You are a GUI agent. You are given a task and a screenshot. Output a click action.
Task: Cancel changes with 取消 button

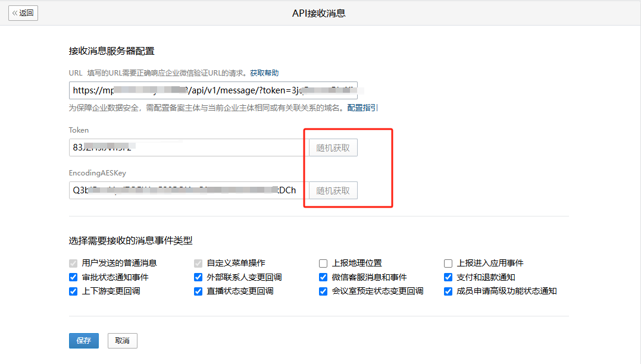point(122,341)
